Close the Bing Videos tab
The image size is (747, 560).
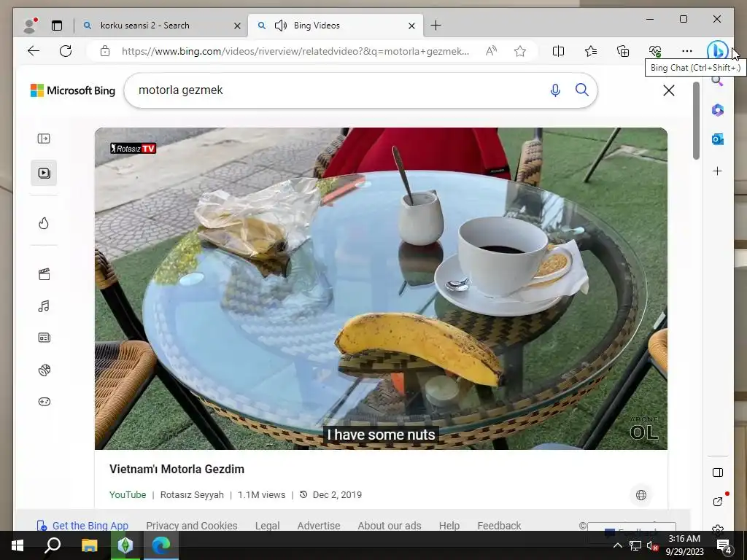pos(411,26)
